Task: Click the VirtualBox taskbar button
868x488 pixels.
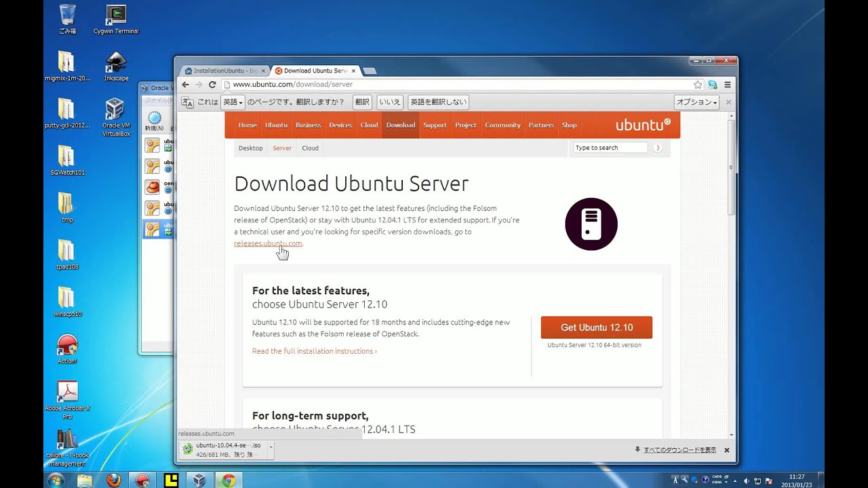Action: point(199,480)
